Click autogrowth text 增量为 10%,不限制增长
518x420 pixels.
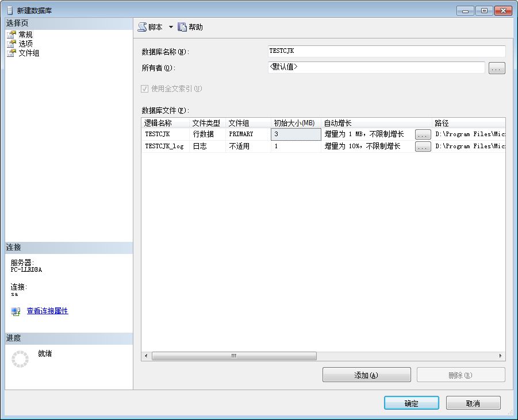362,146
